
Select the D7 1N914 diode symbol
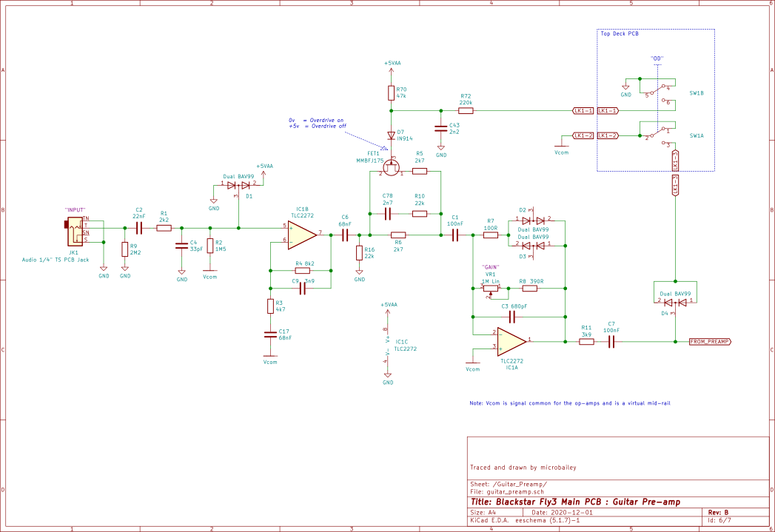click(x=391, y=135)
